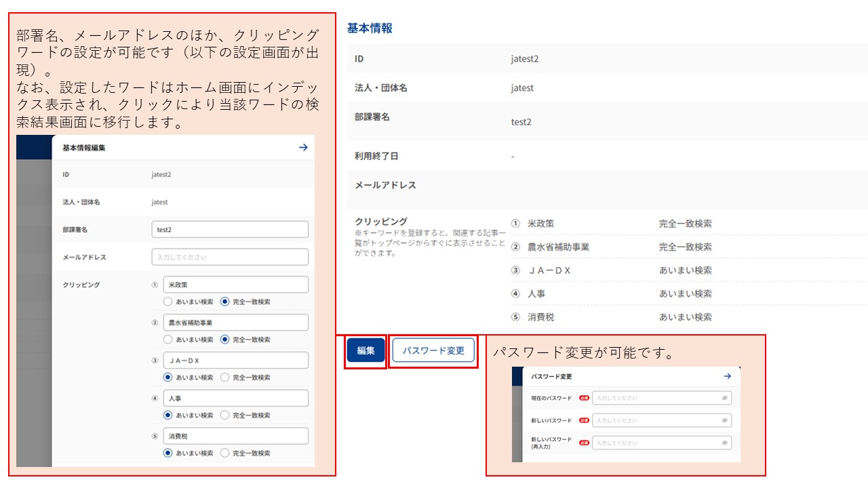Click ③ ＪＡ－ＤＸ in the clipping list
Image resolution: width=868 pixels, height=488 pixels.
point(541,270)
